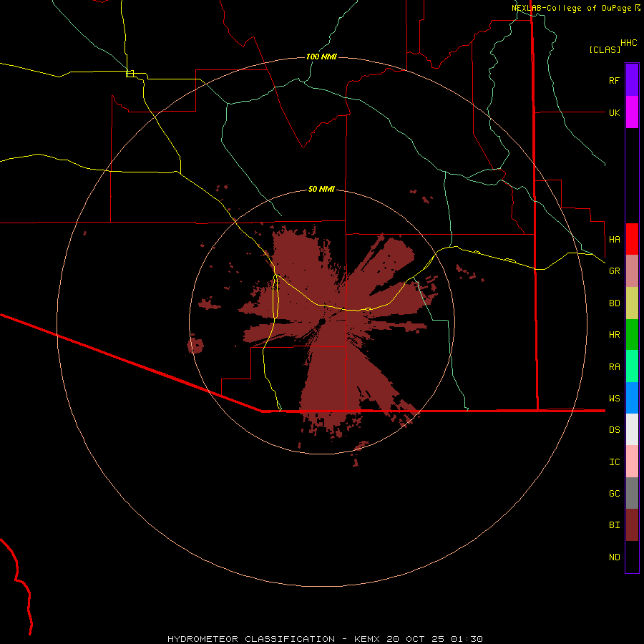Click the BI dark red swatch
Image resolution: width=644 pixels, height=644 pixels.
pos(632,525)
